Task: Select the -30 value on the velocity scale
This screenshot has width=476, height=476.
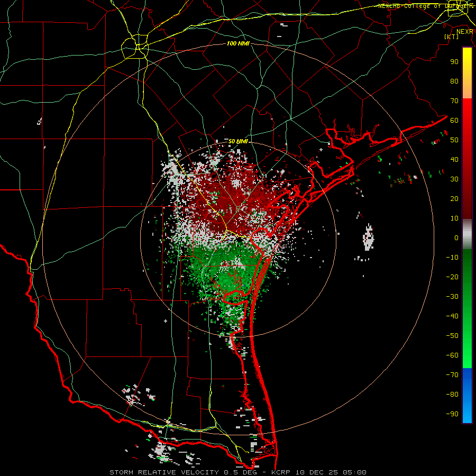Action: pyautogui.click(x=452, y=297)
